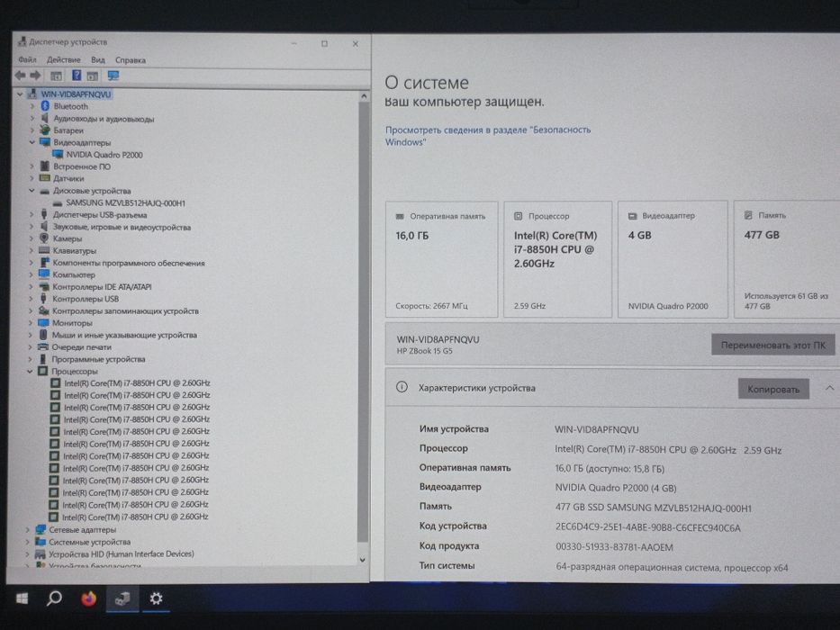Click the scan hardware monitor toolbar icon
840x630 pixels.
click(x=113, y=76)
